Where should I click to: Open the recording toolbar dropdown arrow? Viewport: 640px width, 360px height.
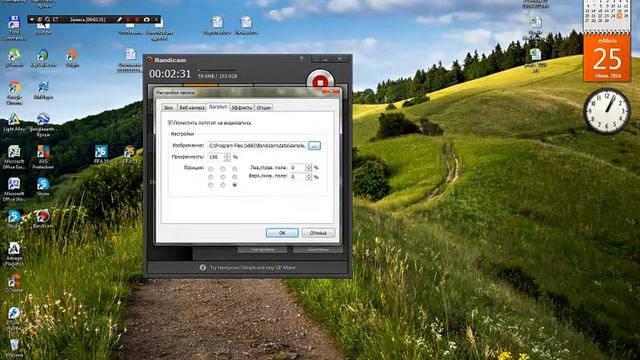click(x=32, y=20)
